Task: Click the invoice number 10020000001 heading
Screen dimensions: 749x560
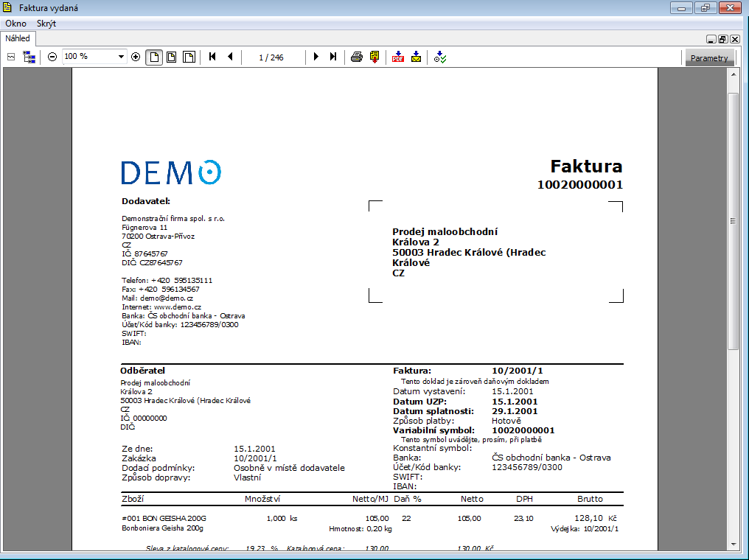Action: click(580, 185)
